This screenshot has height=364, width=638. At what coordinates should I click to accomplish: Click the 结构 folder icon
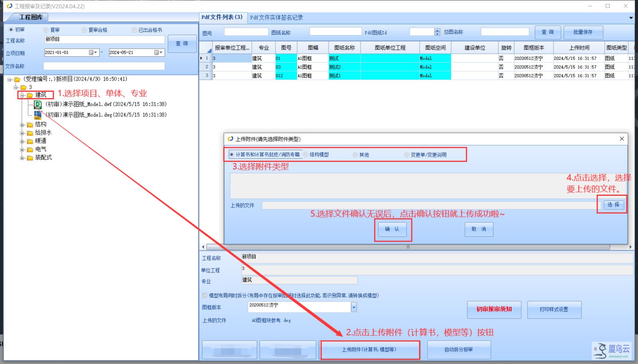[30, 125]
